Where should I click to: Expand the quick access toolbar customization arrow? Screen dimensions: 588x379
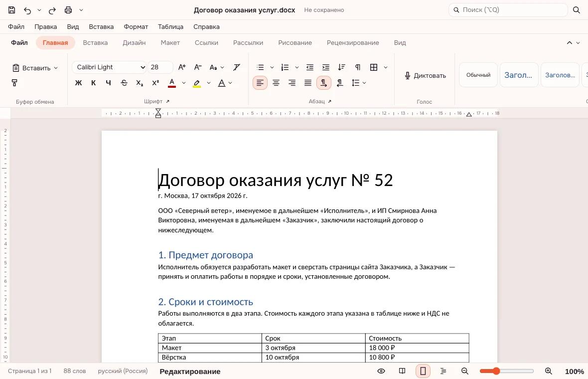81,10
